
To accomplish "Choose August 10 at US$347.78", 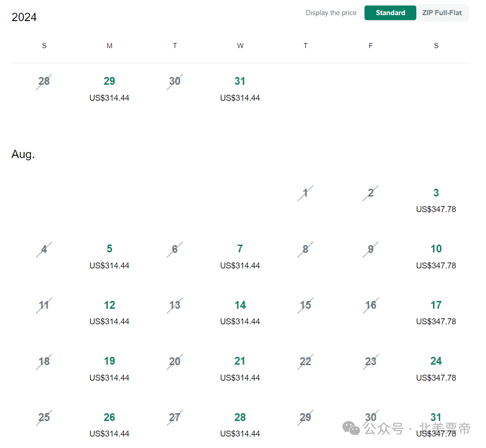I will tap(436, 256).
